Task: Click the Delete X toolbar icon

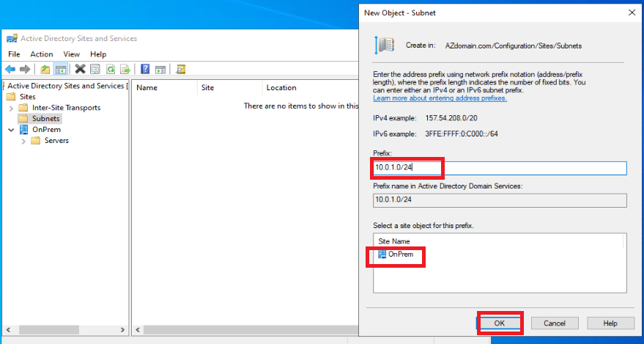Action: pyautogui.click(x=80, y=69)
